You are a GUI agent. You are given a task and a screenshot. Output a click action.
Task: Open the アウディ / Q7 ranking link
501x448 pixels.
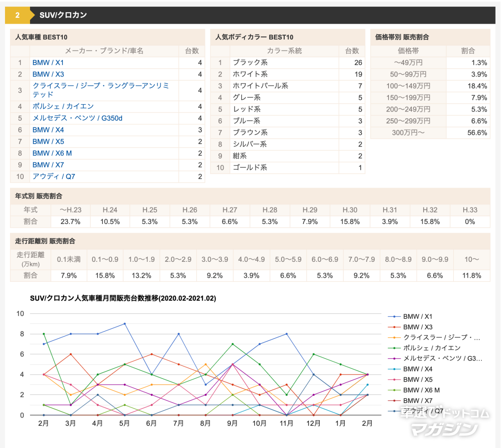click(x=54, y=177)
